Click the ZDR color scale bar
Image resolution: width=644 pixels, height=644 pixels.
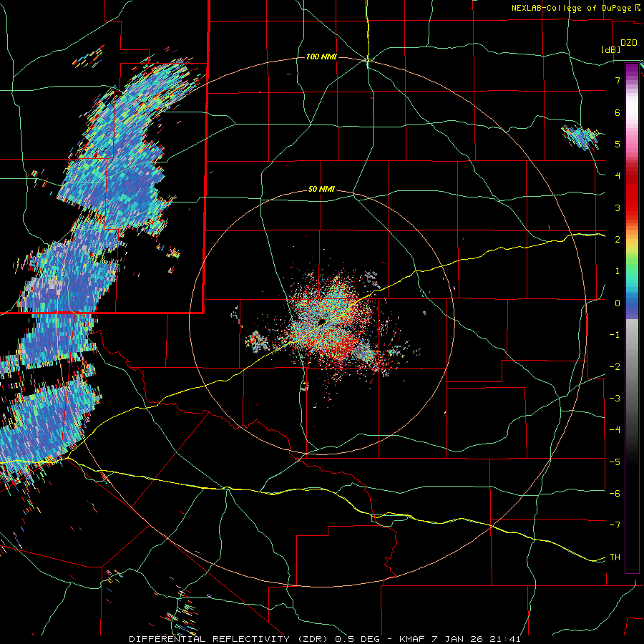[x=632, y=318]
